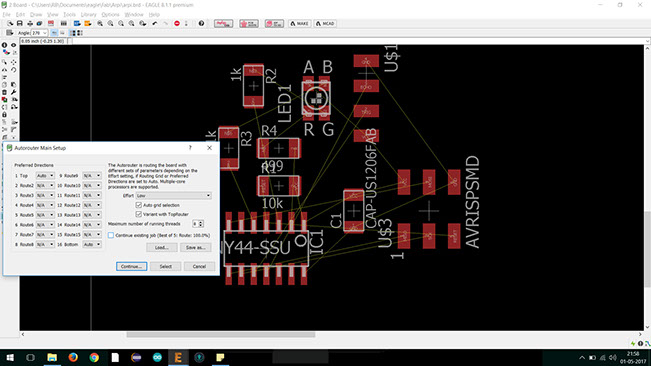Click the Print icon in toolbar
The height and width of the screenshot is (366, 651).
(30, 24)
